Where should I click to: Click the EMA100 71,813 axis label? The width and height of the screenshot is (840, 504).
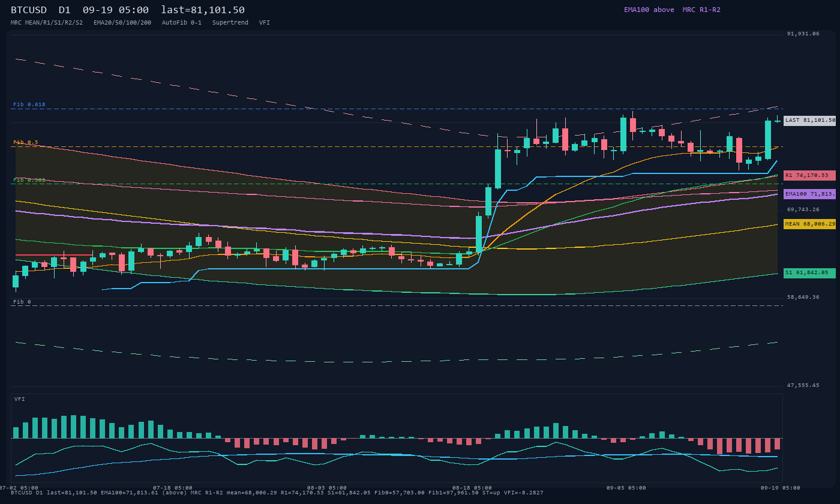click(x=809, y=194)
